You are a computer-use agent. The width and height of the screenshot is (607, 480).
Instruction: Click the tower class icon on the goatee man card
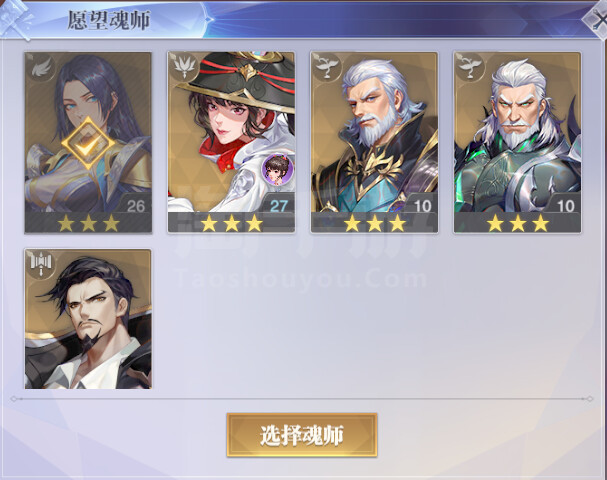(x=41, y=264)
